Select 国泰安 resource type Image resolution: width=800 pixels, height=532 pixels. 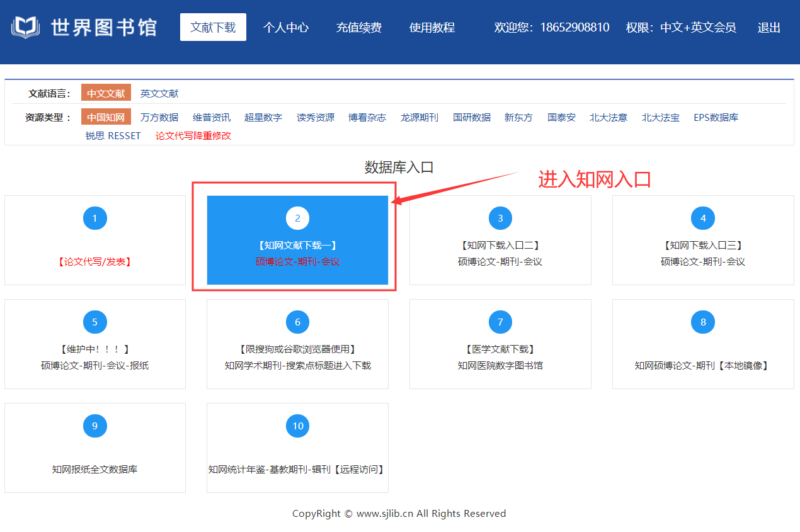point(561,117)
